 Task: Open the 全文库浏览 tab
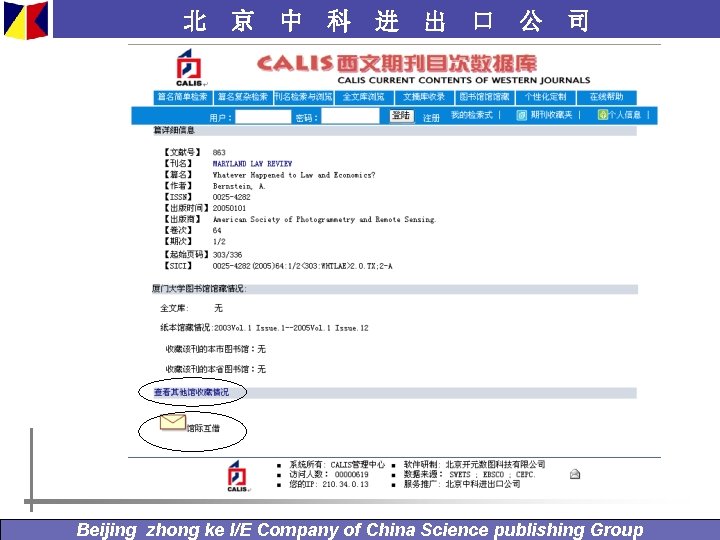click(363, 97)
